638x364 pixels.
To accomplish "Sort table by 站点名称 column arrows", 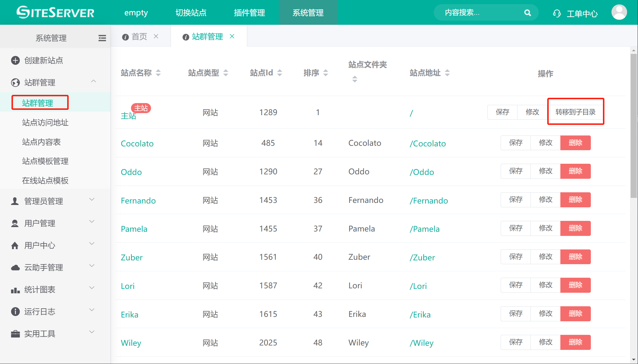I will coord(158,73).
